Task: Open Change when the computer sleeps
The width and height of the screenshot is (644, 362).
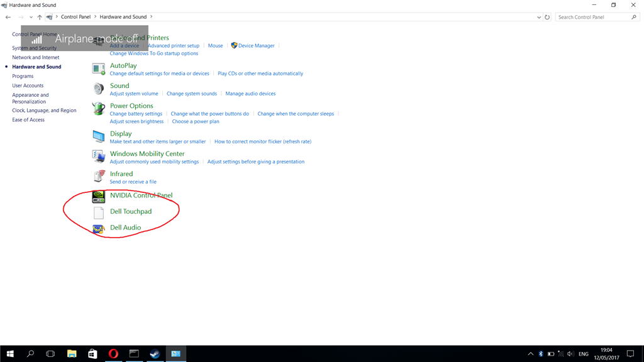Action: (x=296, y=114)
